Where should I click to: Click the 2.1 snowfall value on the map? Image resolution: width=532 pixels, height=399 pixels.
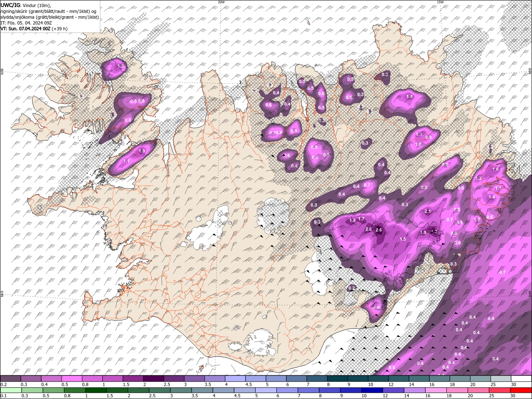click(428, 212)
